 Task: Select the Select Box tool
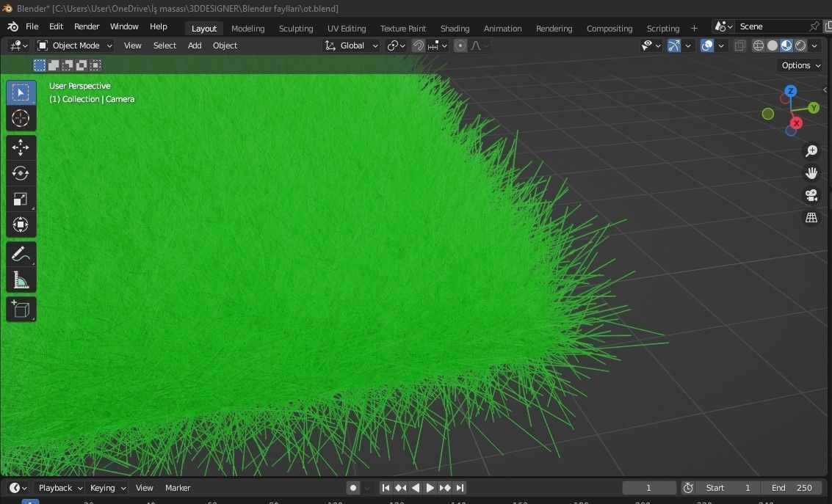21,92
